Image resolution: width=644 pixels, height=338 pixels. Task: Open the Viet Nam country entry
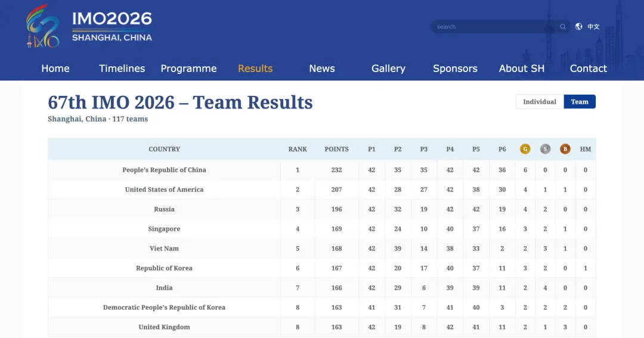click(165, 249)
